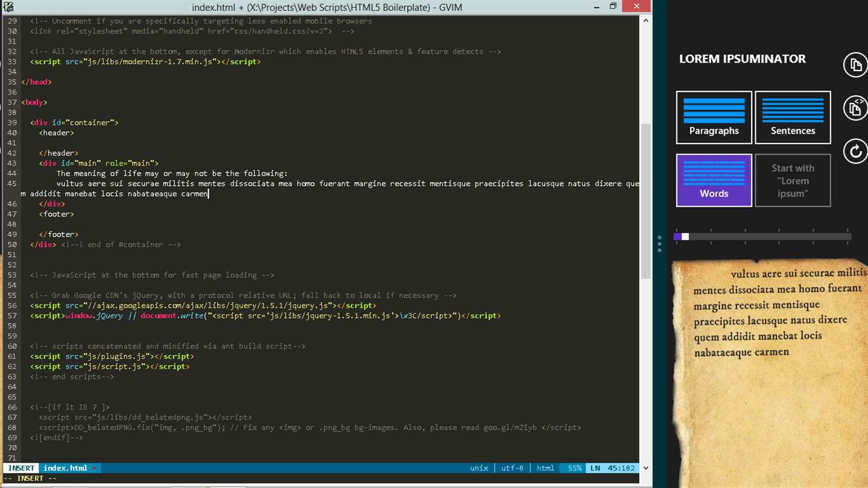Place cursor on the closing </head> tag
Screen dimensions: 868x488
coord(37,82)
